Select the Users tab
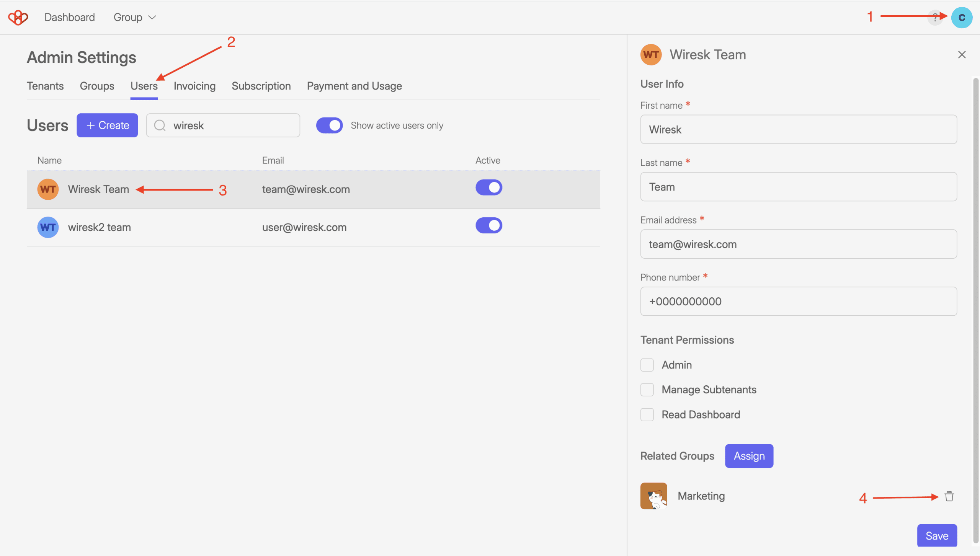 click(144, 86)
